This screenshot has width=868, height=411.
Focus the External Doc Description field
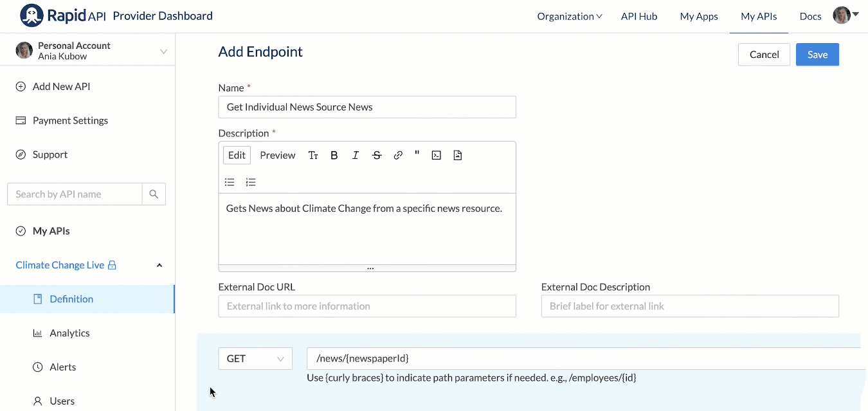690,306
